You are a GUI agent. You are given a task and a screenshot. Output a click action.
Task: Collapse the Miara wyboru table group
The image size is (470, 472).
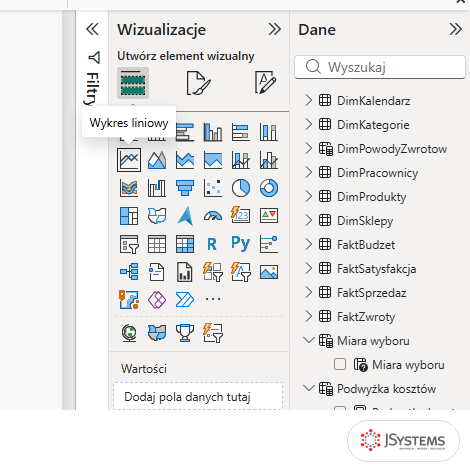309,340
